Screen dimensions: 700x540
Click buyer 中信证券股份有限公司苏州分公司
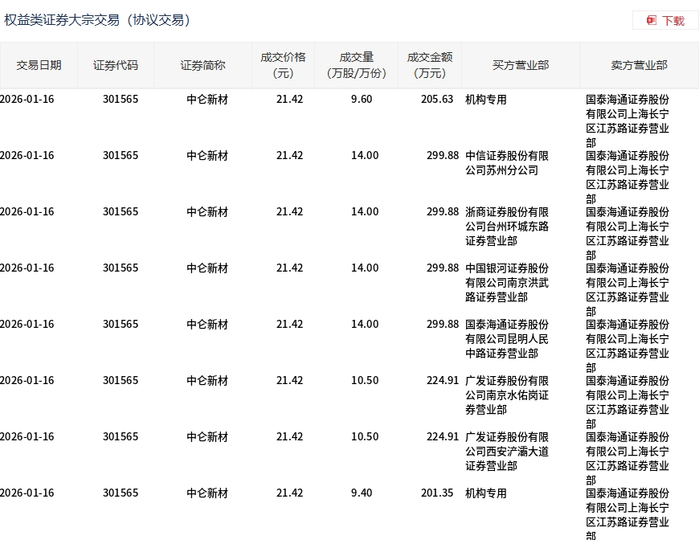pyautogui.click(x=507, y=163)
